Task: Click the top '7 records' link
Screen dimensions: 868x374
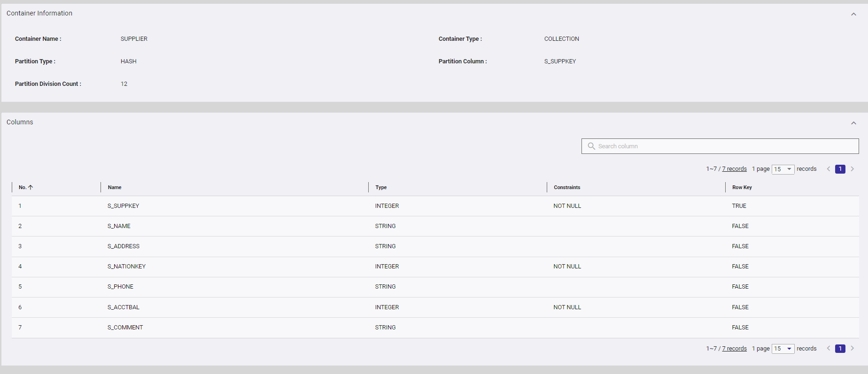Action: (734, 169)
